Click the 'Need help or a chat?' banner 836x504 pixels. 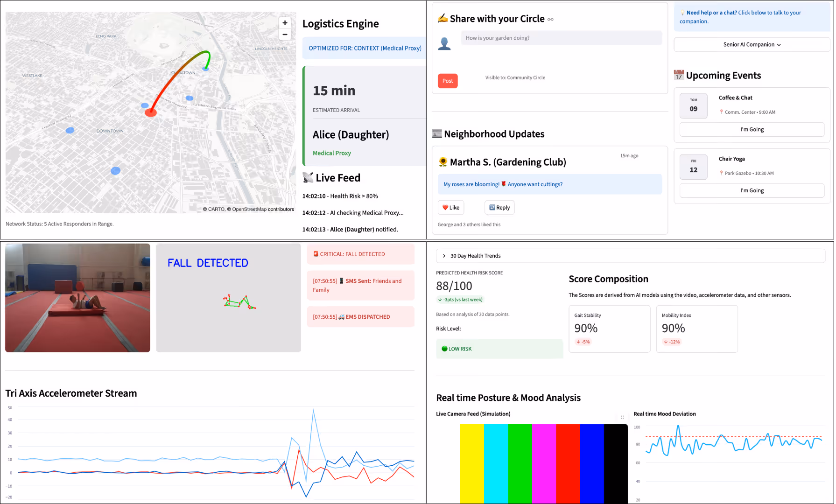click(752, 17)
